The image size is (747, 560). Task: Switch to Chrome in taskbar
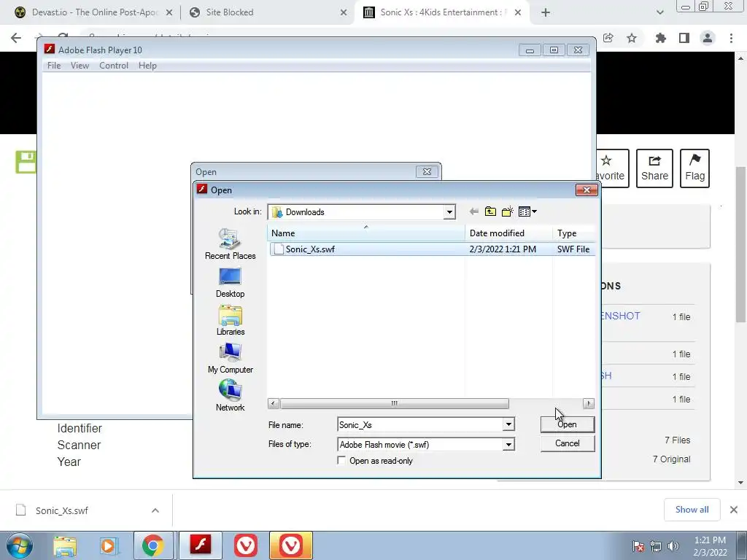152,545
